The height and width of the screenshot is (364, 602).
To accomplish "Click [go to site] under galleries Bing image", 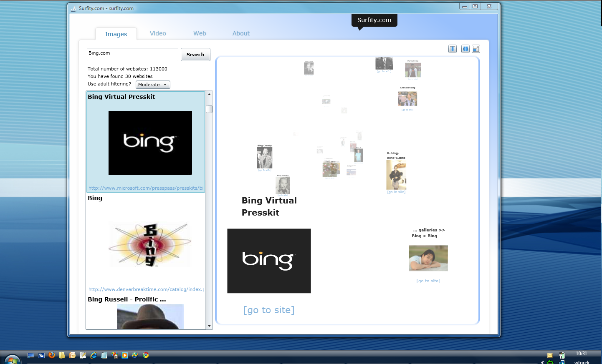I will 428,281.
